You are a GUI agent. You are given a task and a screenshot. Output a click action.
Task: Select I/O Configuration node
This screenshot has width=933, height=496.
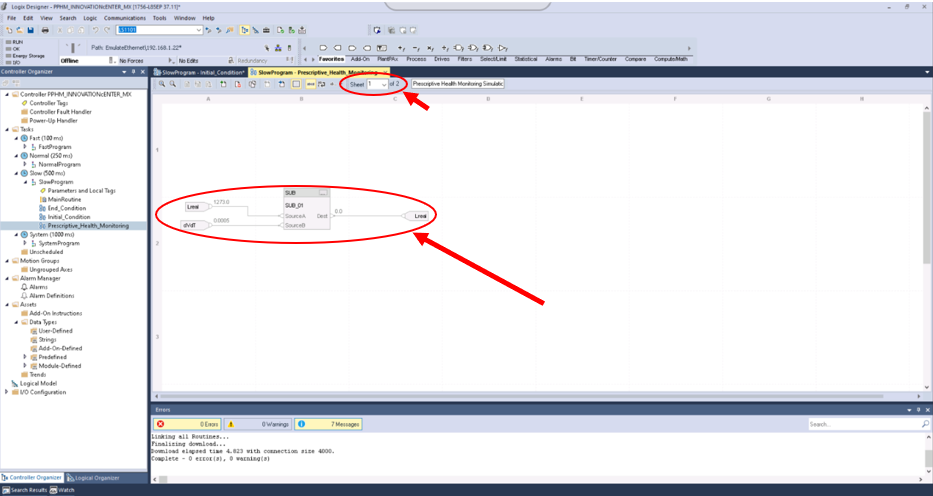(43, 392)
